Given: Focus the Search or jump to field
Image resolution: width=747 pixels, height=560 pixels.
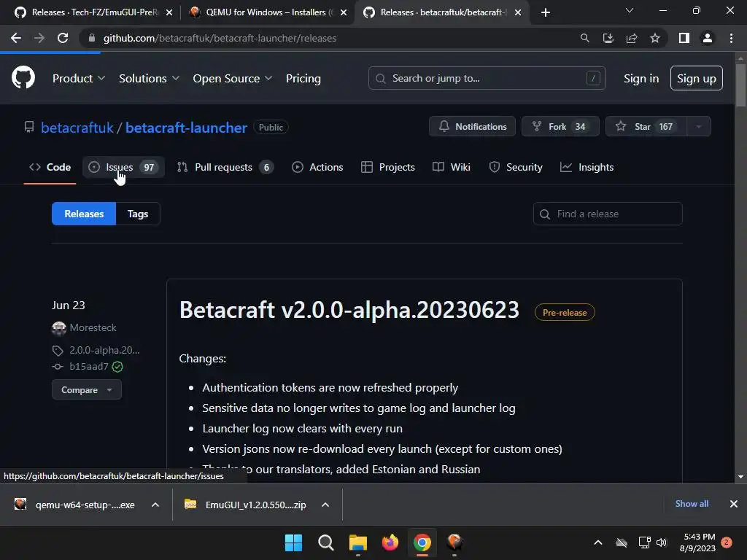Looking at the screenshot, I should coord(487,78).
